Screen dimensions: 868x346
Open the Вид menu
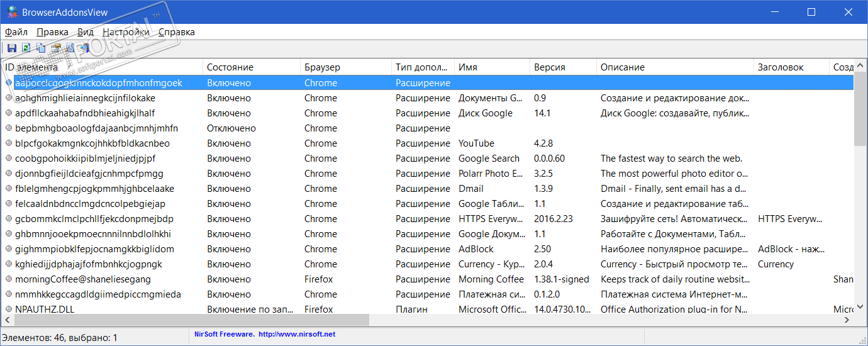pyautogui.click(x=86, y=32)
